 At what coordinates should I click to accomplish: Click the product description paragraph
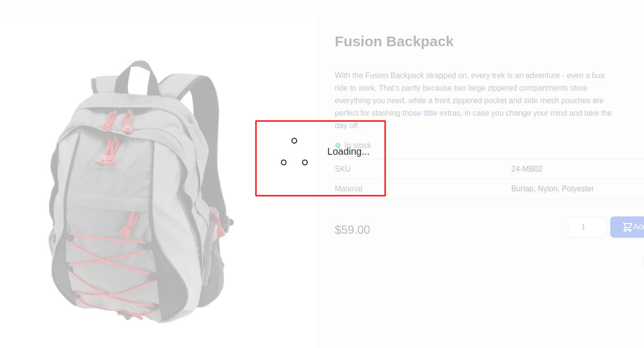click(473, 100)
